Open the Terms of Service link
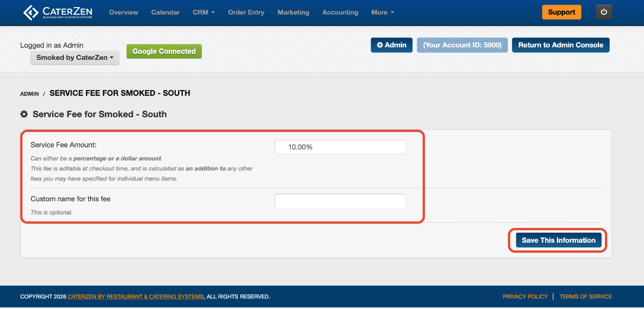 (x=585, y=297)
